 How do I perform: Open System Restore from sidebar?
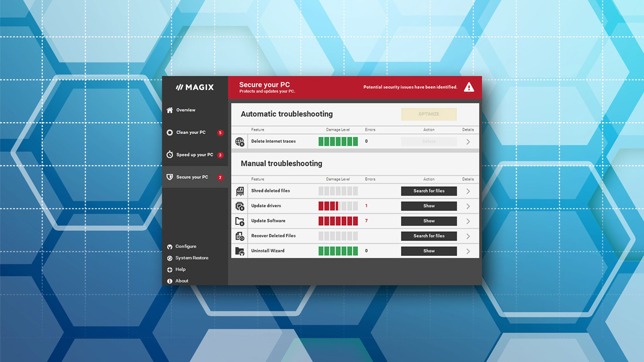pos(188,258)
